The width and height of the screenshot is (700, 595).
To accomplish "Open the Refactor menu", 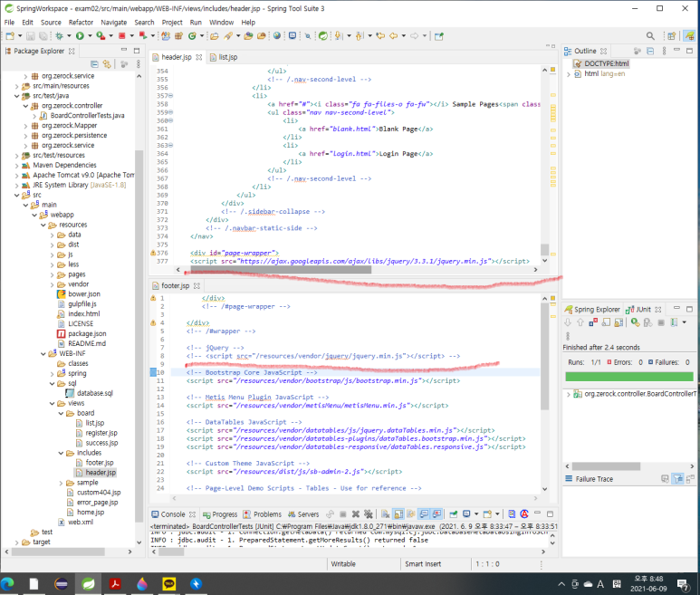I will click(81, 23).
